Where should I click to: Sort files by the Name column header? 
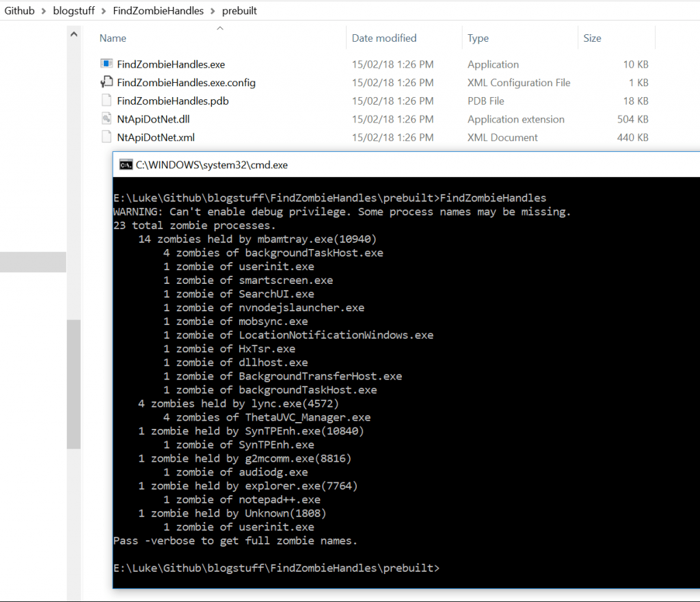[x=113, y=38]
